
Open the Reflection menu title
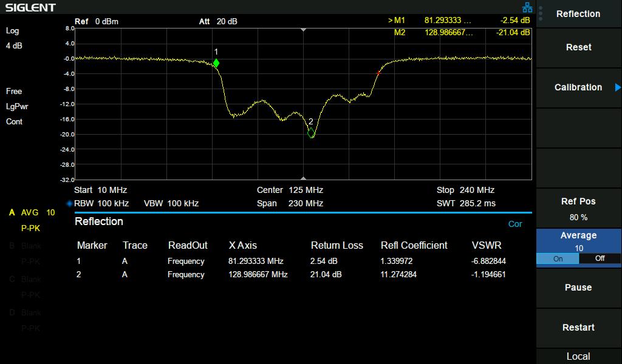click(578, 14)
